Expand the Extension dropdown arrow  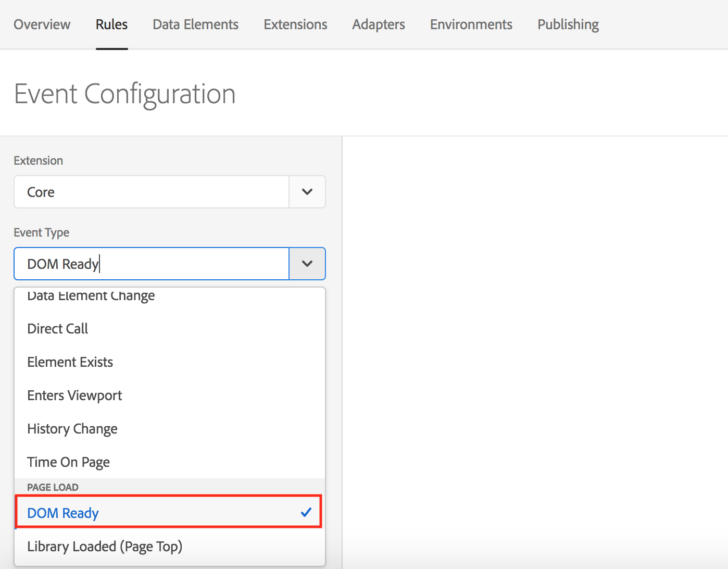(307, 192)
